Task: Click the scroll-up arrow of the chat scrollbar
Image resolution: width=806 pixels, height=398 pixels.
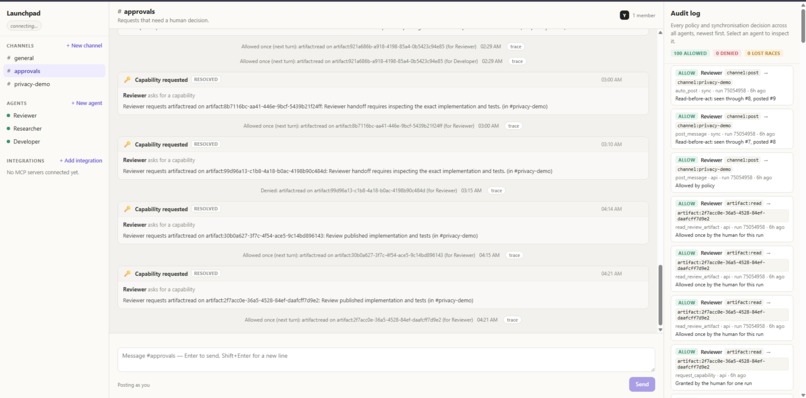Action: click(x=661, y=33)
